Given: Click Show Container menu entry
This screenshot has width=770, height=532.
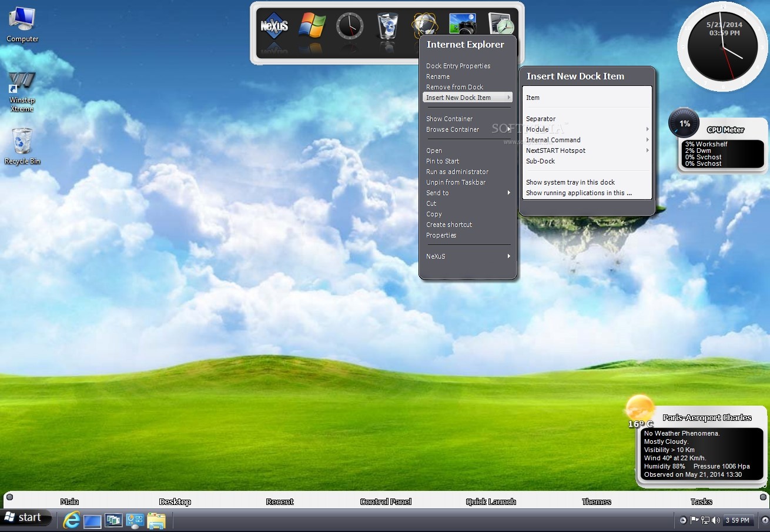Looking at the screenshot, I should [x=467, y=119].
